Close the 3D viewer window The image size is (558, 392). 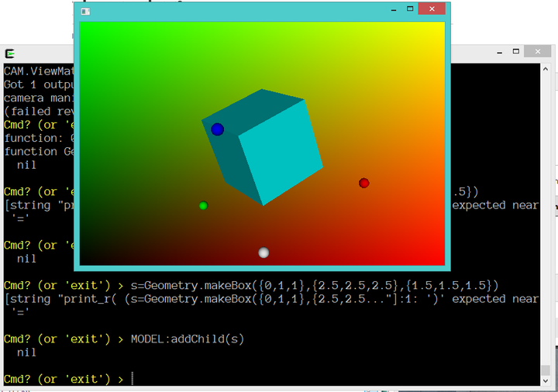point(431,9)
